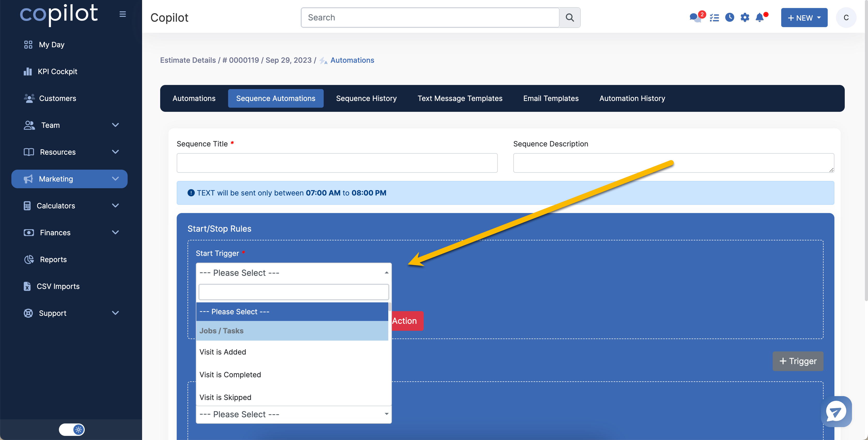Click the Jobs / Tasks group header
The height and width of the screenshot is (440, 868).
[292, 331]
